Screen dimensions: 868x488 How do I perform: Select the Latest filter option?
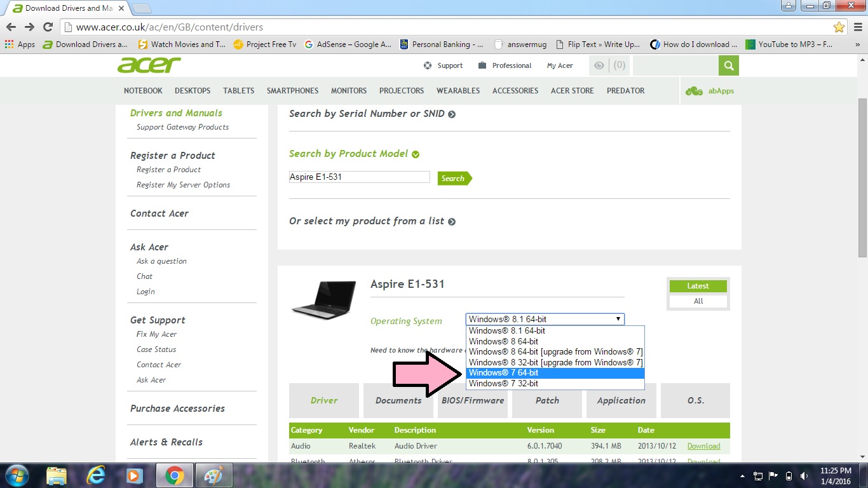pyautogui.click(x=698, y=286)
